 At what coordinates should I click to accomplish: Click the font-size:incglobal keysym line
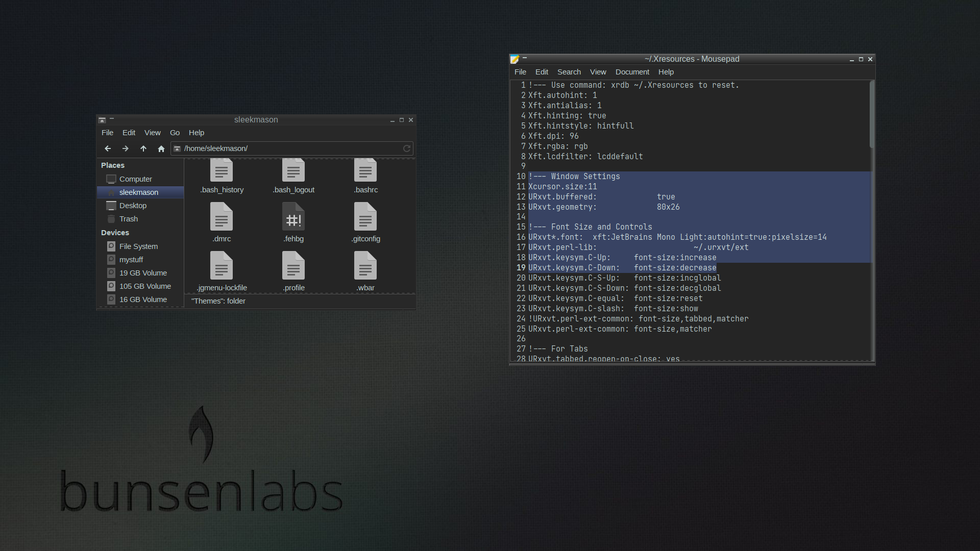pyautogui.click(x=625, y=278)
